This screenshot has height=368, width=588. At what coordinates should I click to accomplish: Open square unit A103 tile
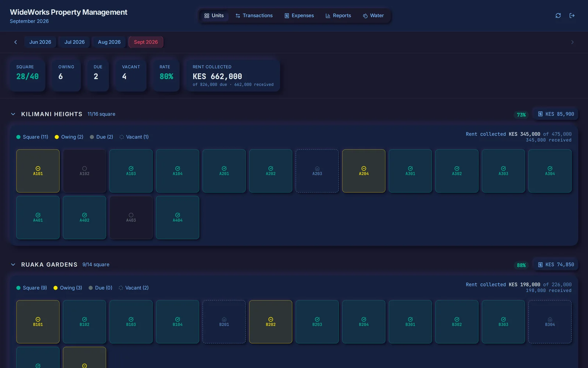(x=131, y=171)
